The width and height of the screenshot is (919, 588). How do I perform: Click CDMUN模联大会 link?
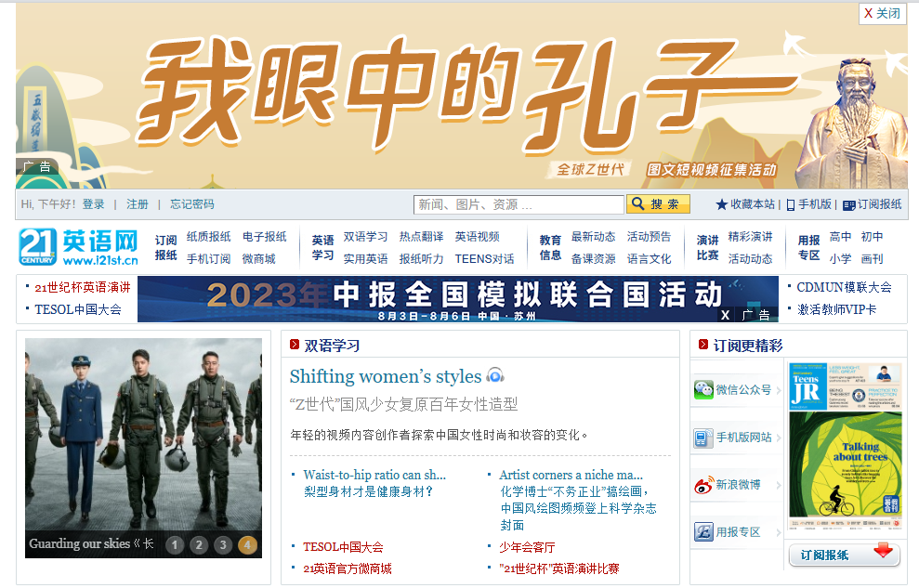point(844,287)
